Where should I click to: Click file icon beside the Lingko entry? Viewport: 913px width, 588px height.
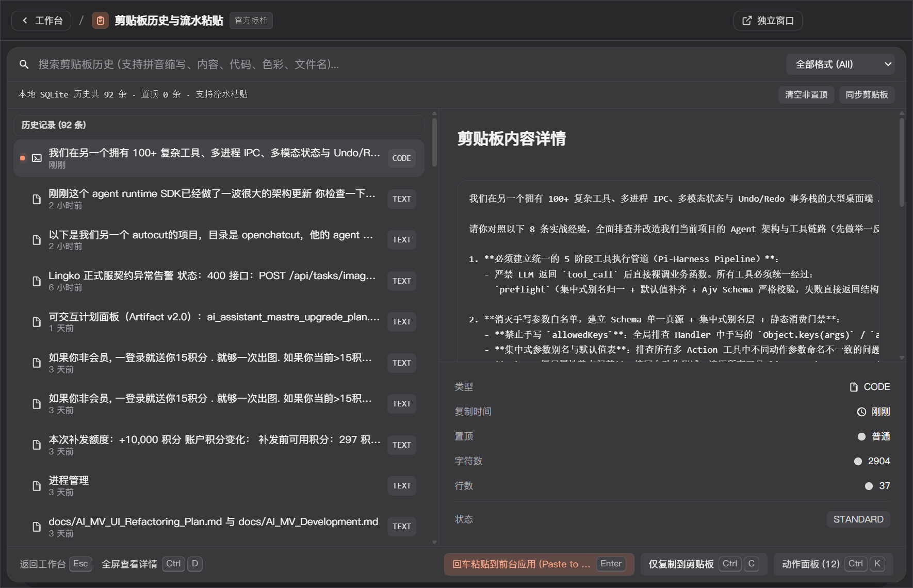(37, 281)
